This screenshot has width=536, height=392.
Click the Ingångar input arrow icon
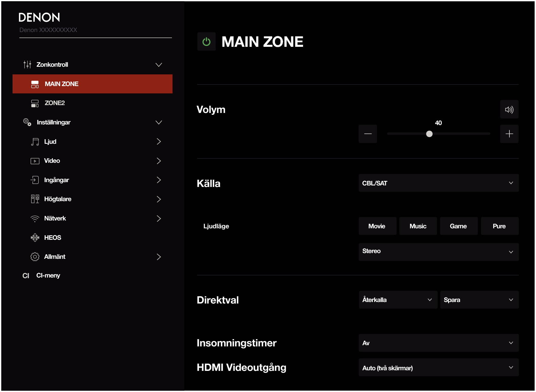pos(35,180)
